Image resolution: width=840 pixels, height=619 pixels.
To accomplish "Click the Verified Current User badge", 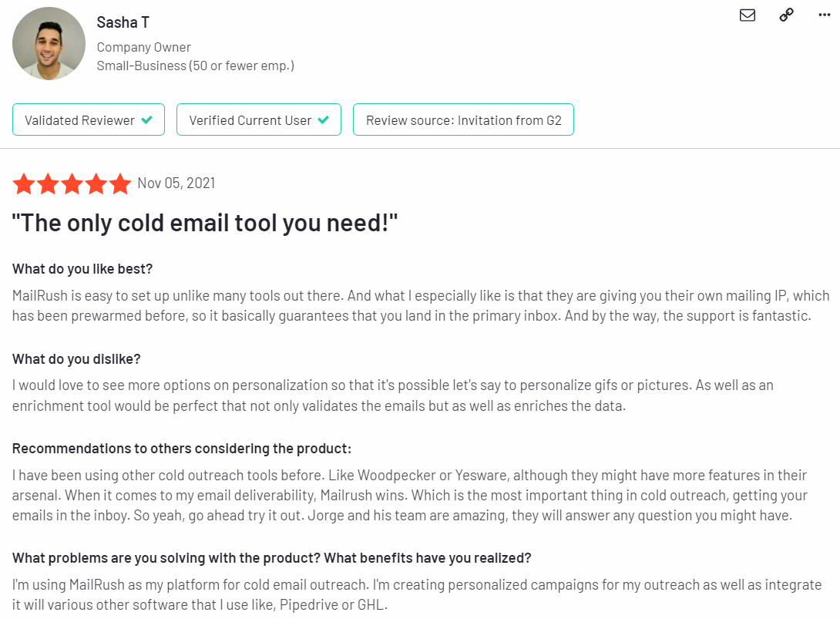I will tap(259, 119).
